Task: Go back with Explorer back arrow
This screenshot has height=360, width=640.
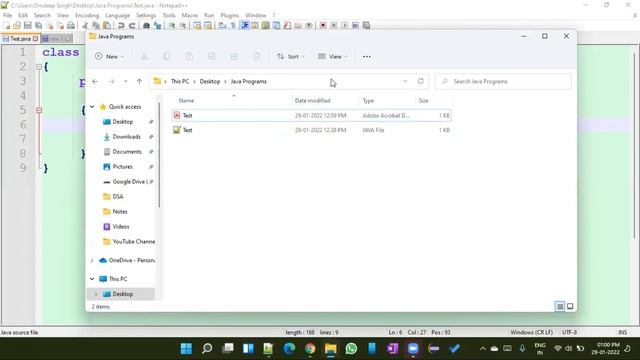Action: click(x=95, y=82)
